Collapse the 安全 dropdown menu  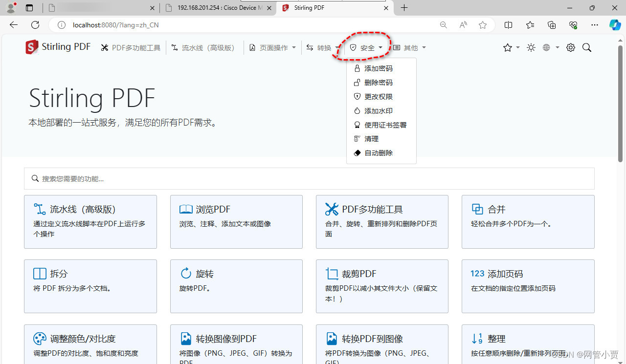tap(366, 48)
